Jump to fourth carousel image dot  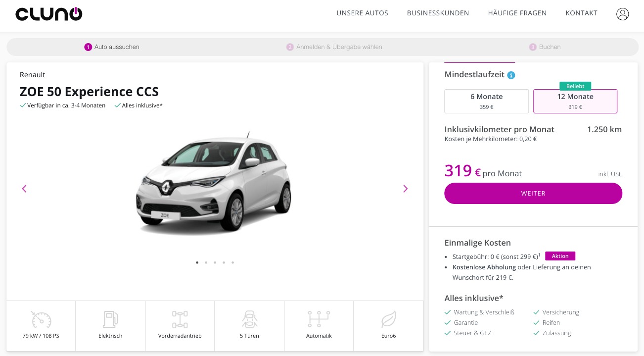[224, 262]
